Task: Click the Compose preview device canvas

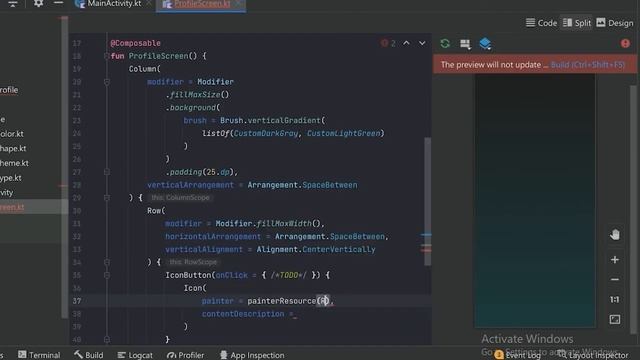Action: (534, 201)
